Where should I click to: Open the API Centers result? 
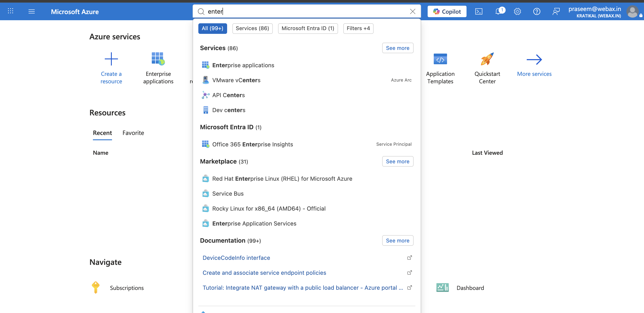coord(307,95)
